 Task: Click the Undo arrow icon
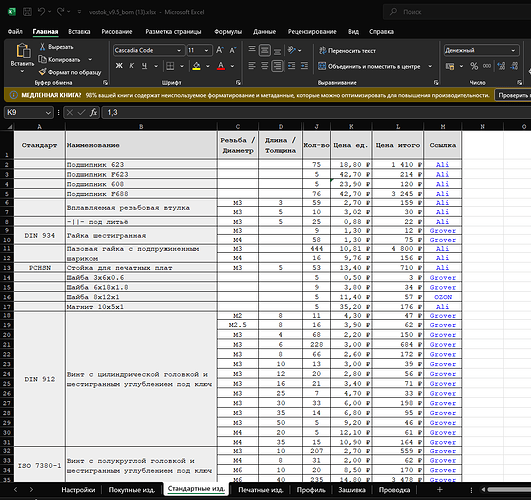coord(41,12)
